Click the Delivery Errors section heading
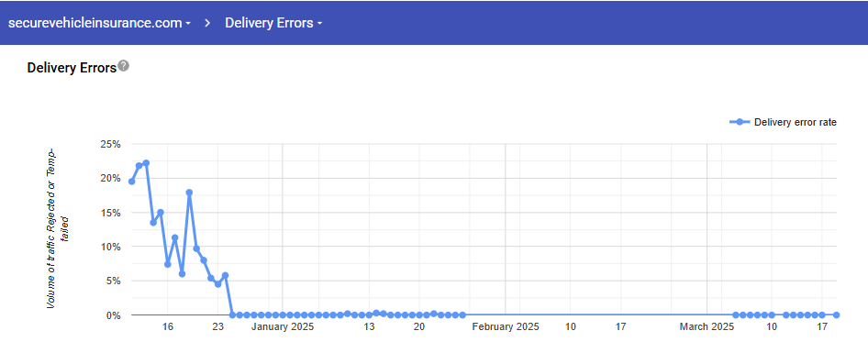The width and height of the screenshot is (868, 353). 72,68
